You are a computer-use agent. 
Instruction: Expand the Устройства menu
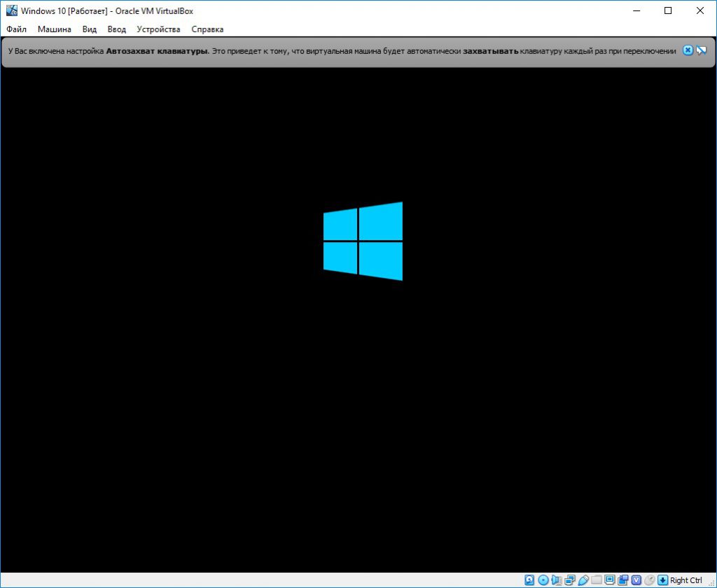coord(158,29)
